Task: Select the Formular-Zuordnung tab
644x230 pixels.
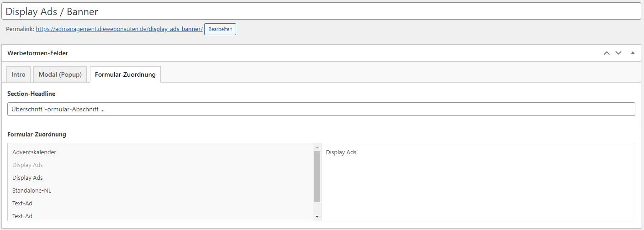Action: pyautogui.click(x=125, y=75)
